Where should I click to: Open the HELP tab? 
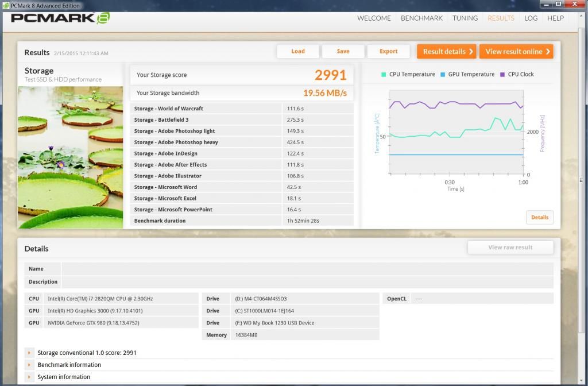click(x=555, y=18)
